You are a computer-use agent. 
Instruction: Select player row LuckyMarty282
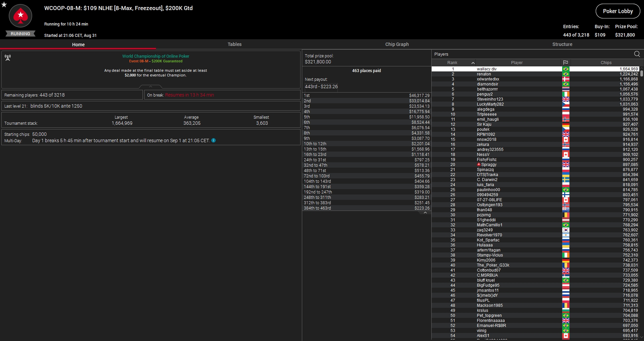(535, 104)
